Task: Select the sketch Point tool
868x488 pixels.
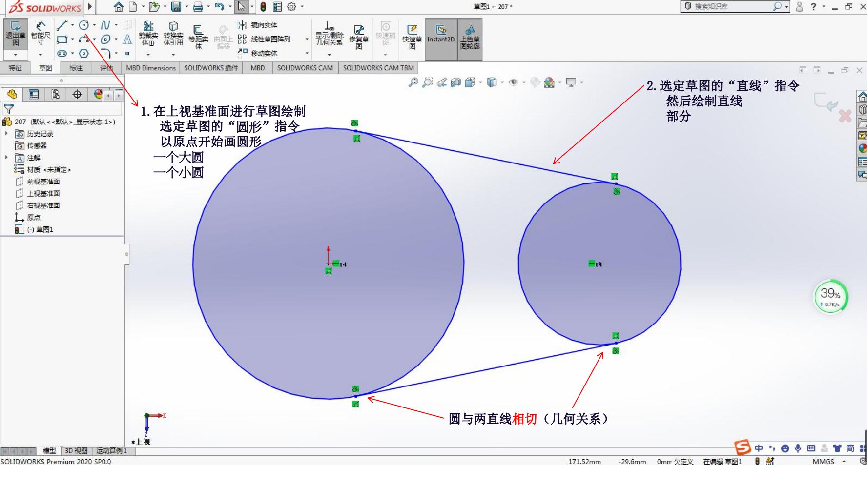Action: (x=127, y=53)
